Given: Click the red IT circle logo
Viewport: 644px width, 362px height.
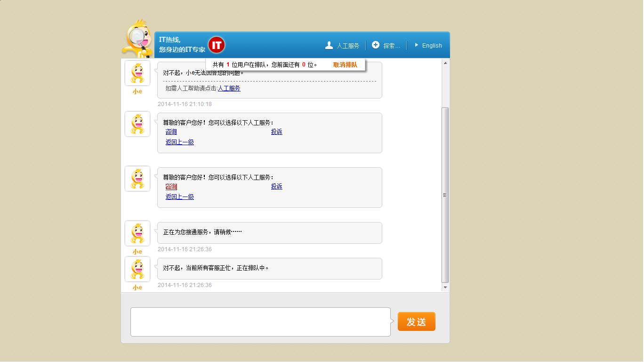Looking at the screenshot, I should (217, 45).
